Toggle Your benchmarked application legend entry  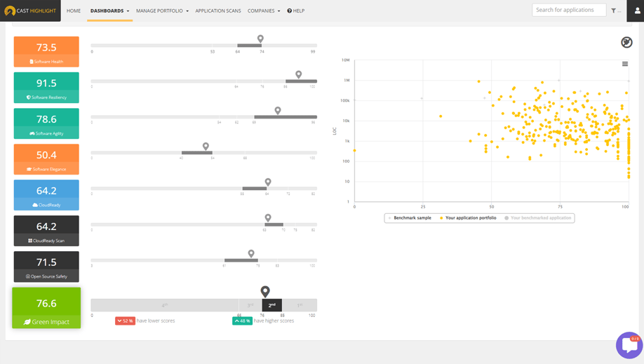pyautogui.click(x=537, y=217)
